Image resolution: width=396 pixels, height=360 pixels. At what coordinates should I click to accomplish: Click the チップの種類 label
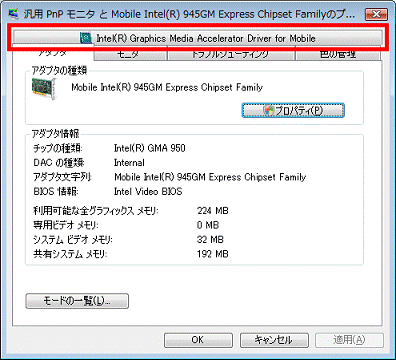pyautogui.click(x=58, y=148)
